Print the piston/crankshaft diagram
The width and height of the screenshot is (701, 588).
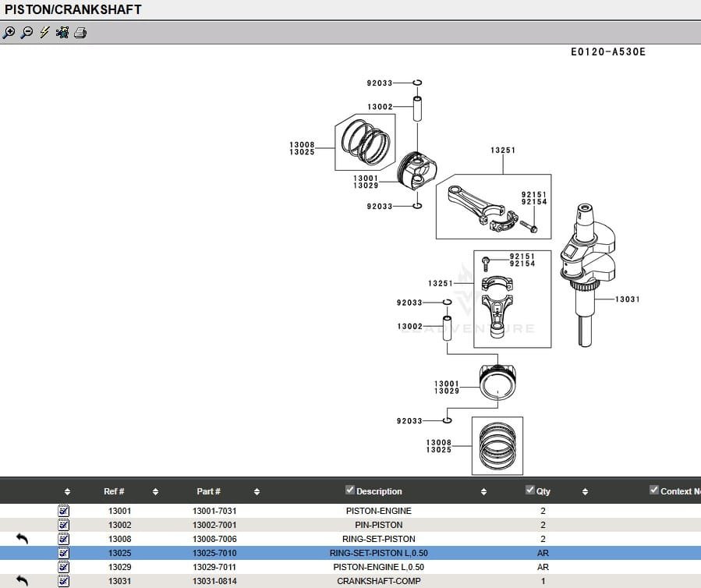tap(80, 33)
